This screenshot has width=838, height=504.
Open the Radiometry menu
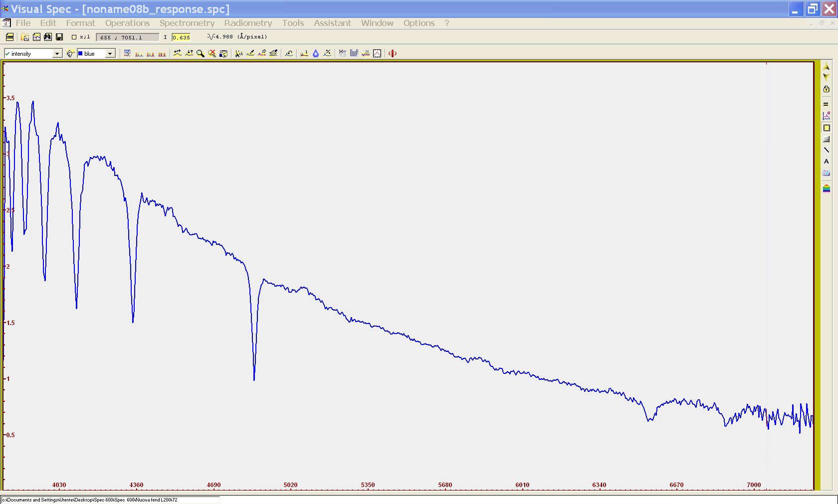tap(248, 23)
